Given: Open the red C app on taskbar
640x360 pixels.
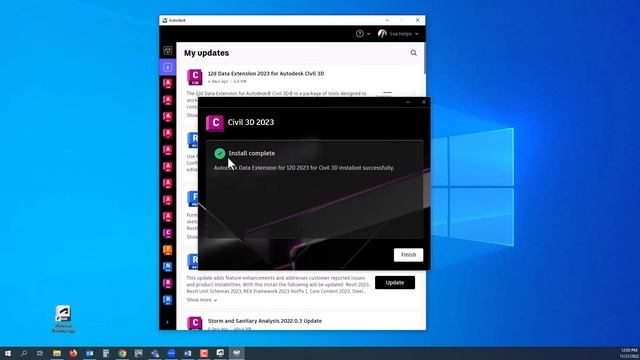Looking at the screenshot, I should click(204, 353).
